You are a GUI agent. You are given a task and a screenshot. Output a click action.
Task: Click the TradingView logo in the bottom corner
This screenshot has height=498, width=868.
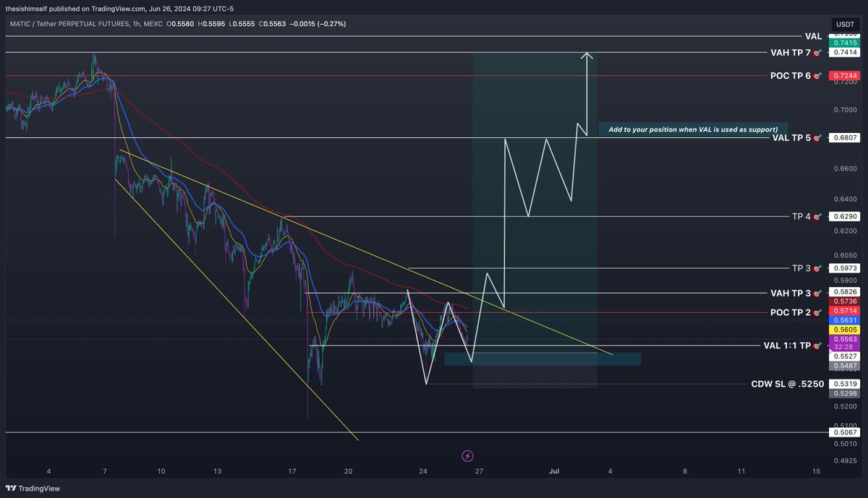tap(30, 489)
